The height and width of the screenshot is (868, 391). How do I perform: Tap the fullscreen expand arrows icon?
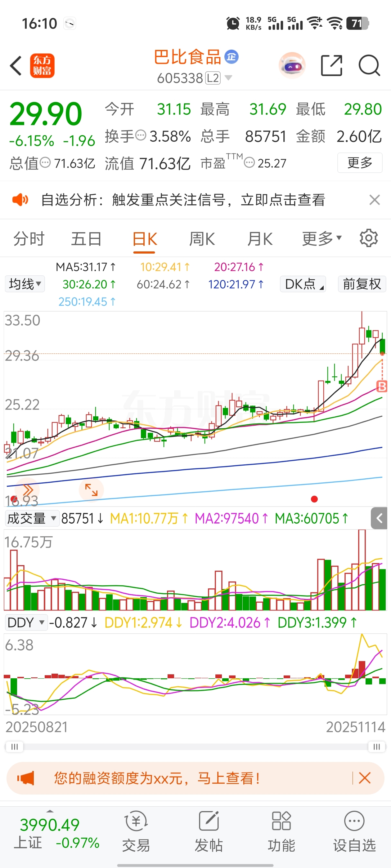tap(91, 489)
